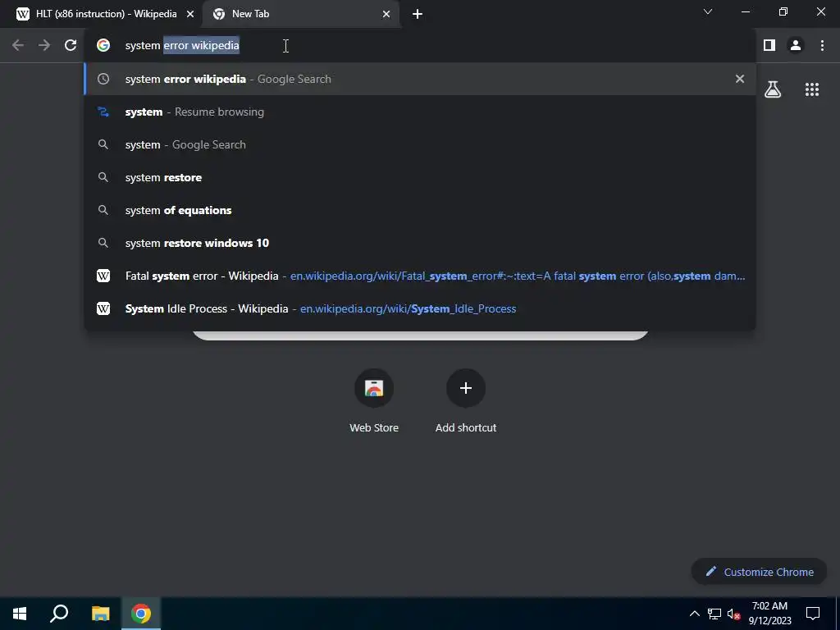840x630 pixels.
Task: Switch to HLT (x86 instruction) Wikipedia tab
Action: click(106, 14)
